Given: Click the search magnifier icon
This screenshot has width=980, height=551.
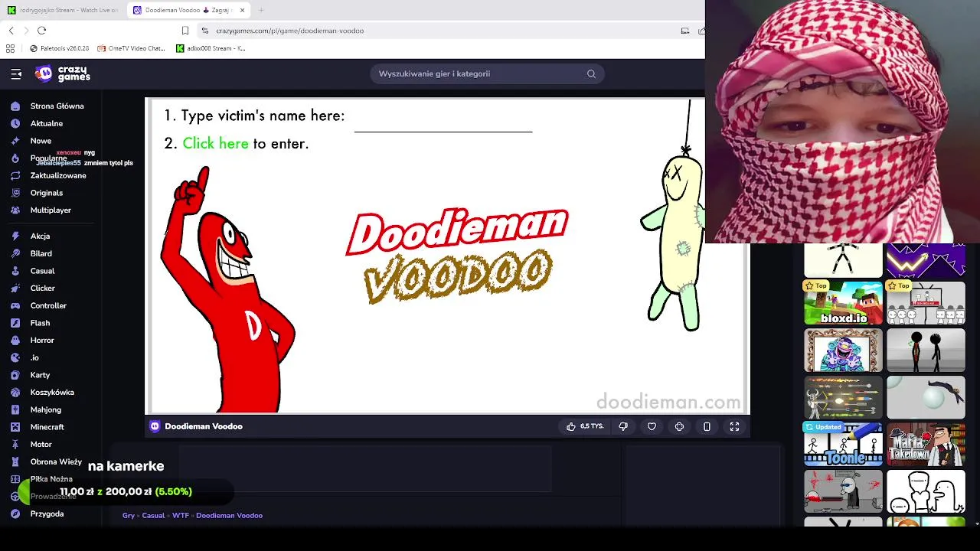Looking at the screenshot, I should tap(591, 73).
